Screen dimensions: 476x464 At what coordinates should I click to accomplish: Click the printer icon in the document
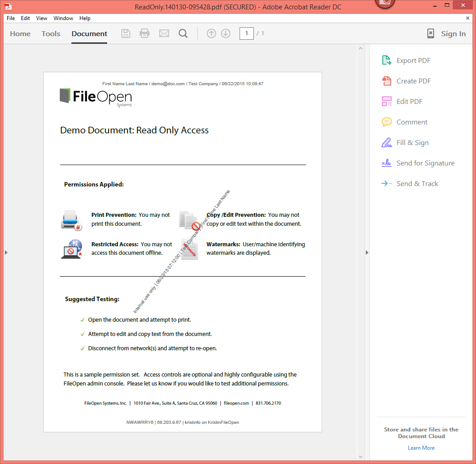tap(71, 221)
